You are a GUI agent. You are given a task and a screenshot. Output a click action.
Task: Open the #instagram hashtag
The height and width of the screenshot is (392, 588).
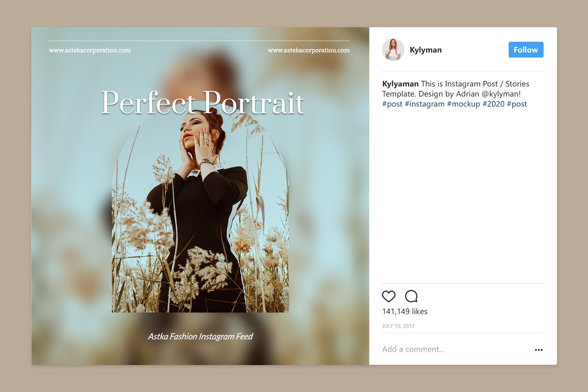(424, 104)
